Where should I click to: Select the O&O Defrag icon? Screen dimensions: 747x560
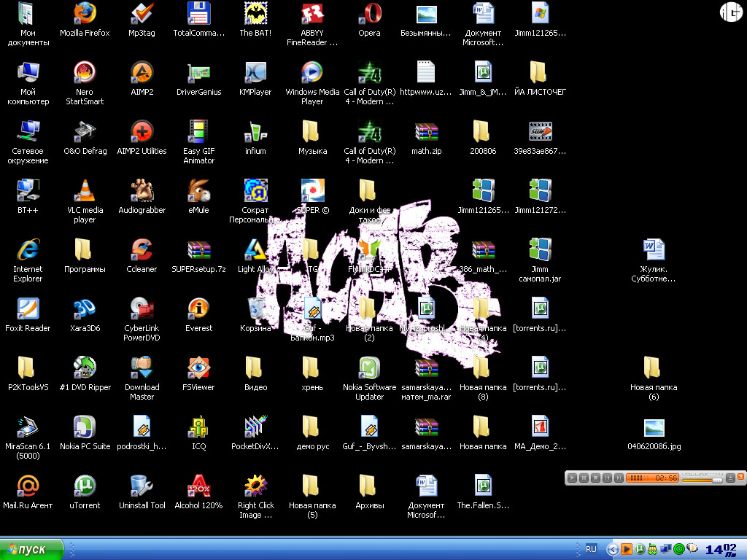point(85,138)
